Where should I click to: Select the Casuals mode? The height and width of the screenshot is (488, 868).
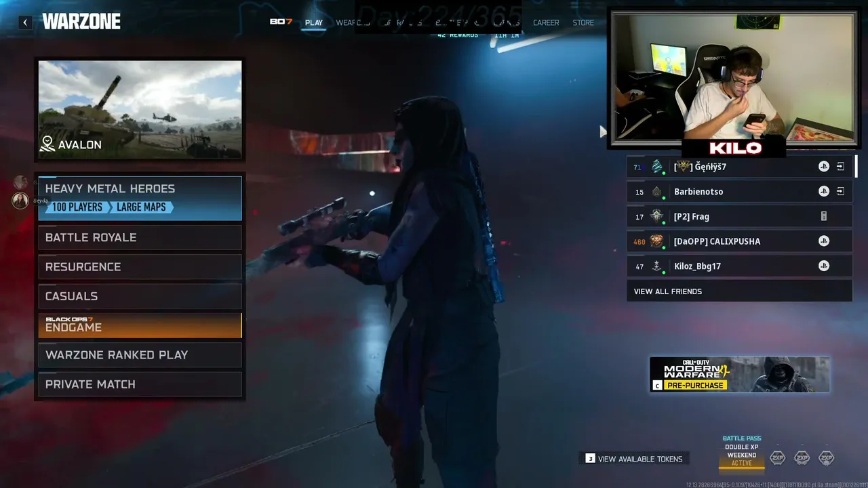point(140,296)
